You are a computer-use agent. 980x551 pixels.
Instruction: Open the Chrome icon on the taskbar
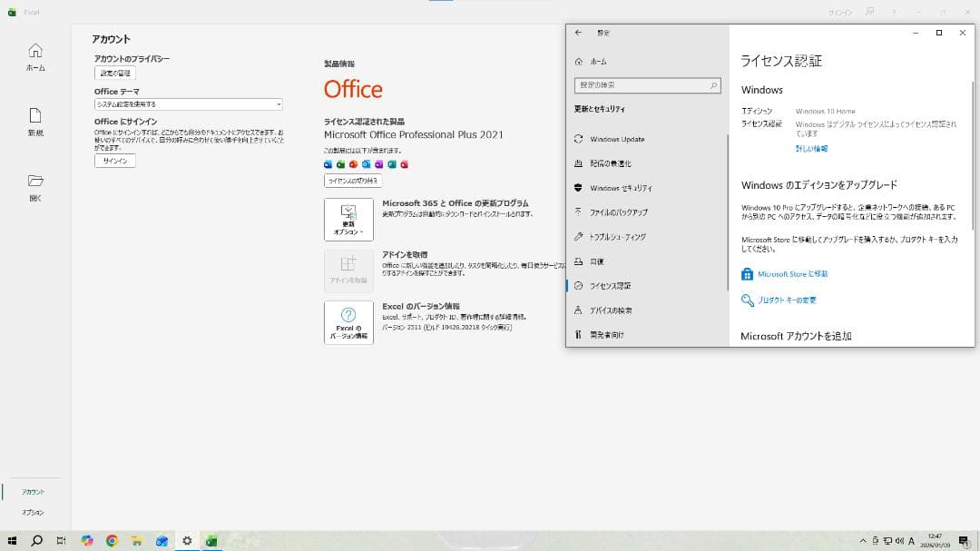pos(112,541)
